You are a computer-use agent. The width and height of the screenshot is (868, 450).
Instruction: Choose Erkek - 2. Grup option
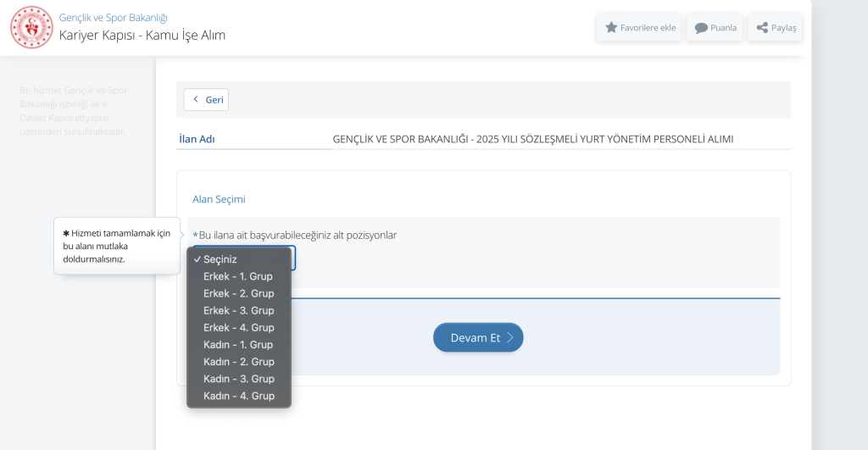click(238, 293)
